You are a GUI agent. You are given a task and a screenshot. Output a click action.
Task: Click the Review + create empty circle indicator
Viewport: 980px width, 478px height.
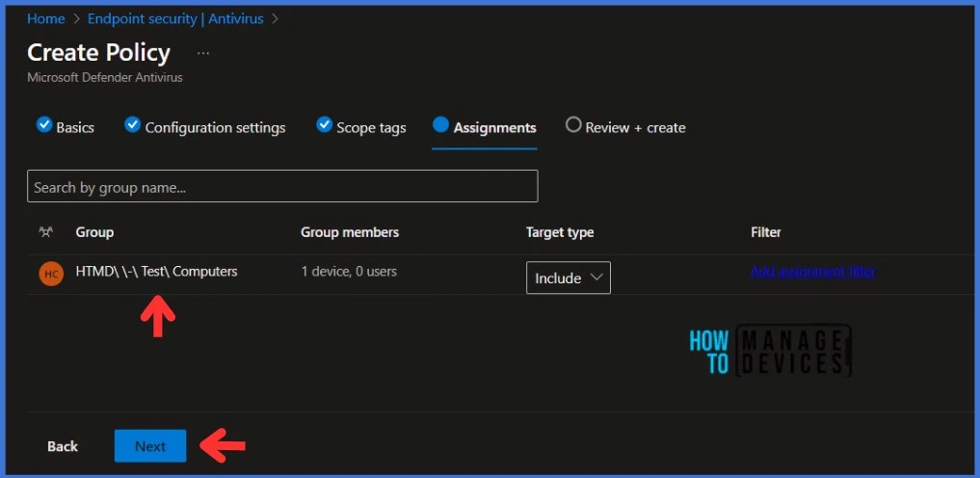click(x=573, y=125)
